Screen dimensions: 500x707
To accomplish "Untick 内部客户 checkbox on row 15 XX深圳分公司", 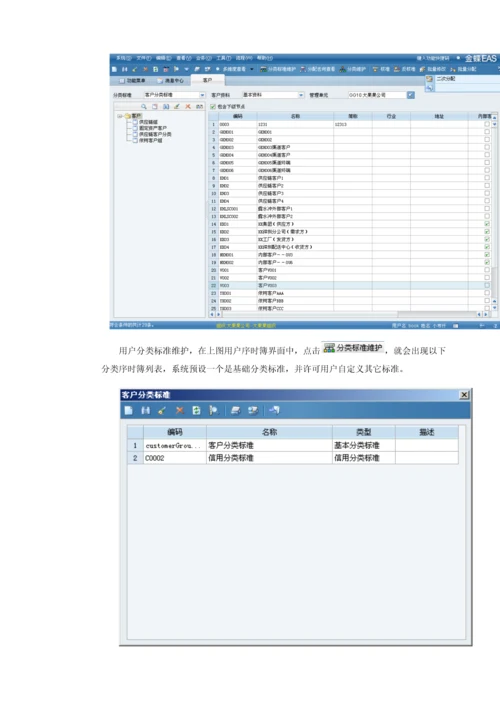I will [487, 231].
